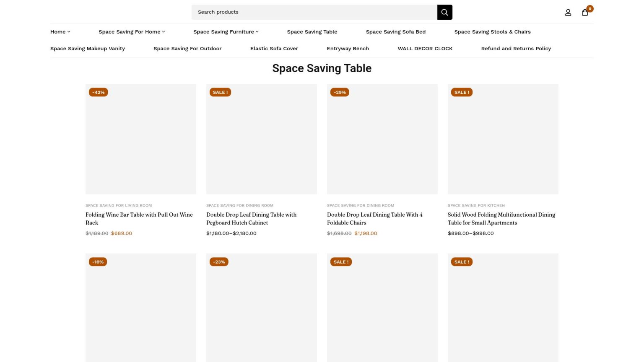Focus the Search products field

point(314,12)
